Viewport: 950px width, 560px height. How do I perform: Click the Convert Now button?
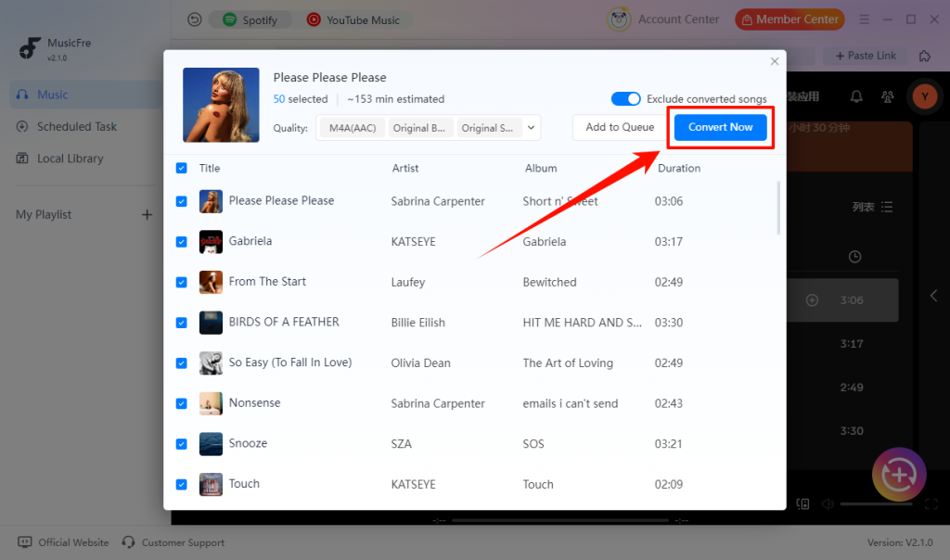720,127
